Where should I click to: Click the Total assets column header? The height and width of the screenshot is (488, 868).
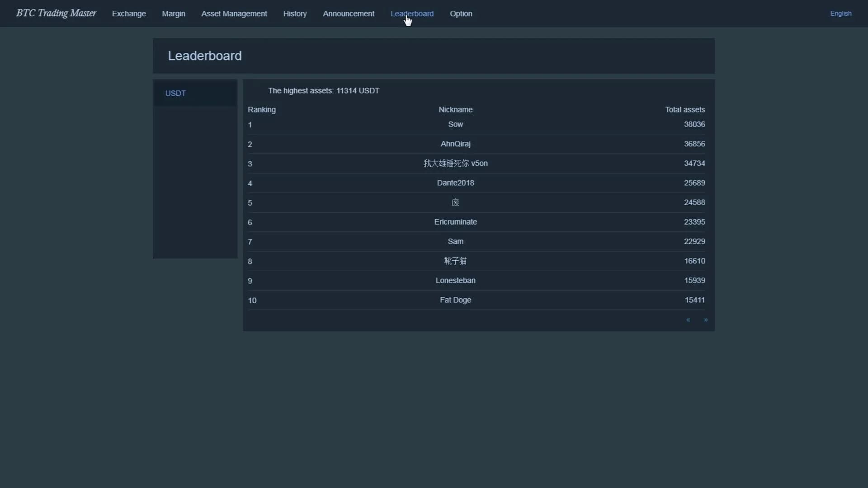coord(685,109)
